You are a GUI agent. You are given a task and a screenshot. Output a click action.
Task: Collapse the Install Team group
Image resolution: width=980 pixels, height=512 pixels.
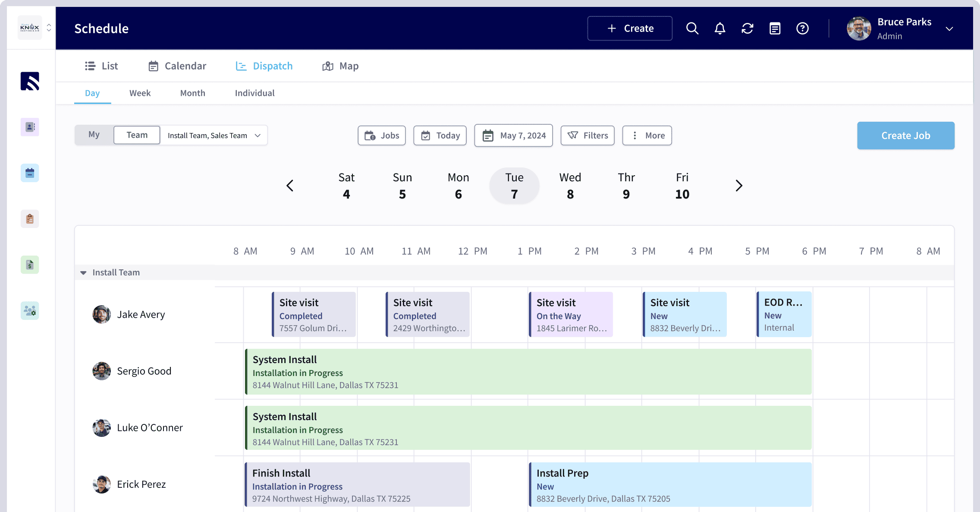tap(83, 272)
